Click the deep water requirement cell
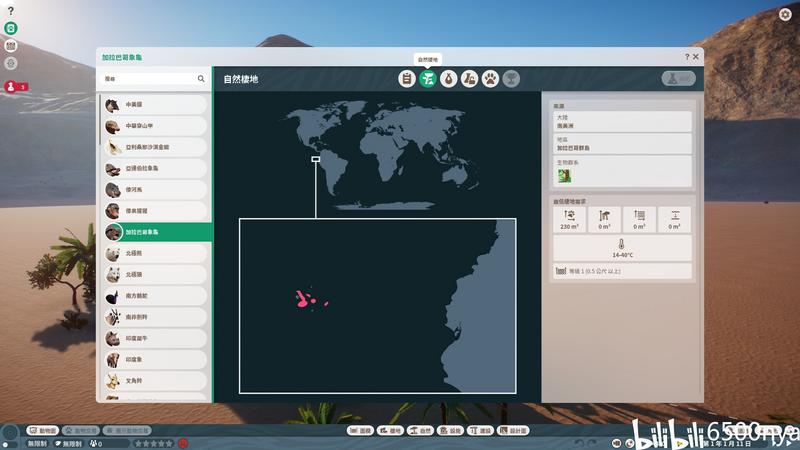The width and height of the screenshot is (800, 450). (674, 219)
